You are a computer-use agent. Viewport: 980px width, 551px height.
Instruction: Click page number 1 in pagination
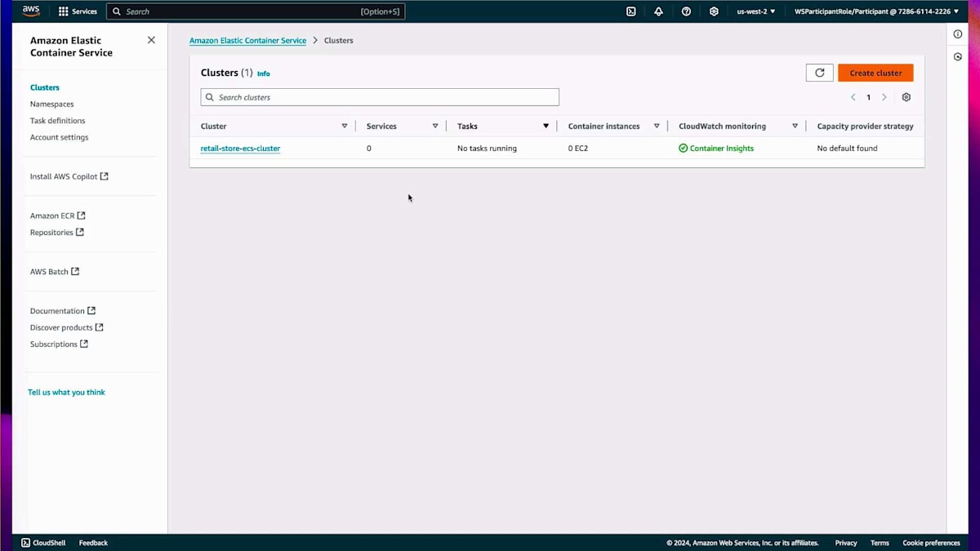click(868, 97)
